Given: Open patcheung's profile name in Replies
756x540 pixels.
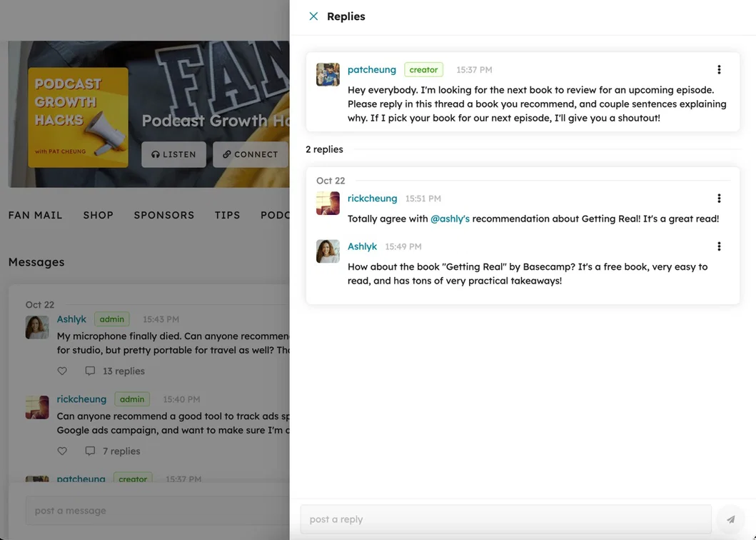Looking at the screenshot, I should pyautogui.click(x=372, y=69).
